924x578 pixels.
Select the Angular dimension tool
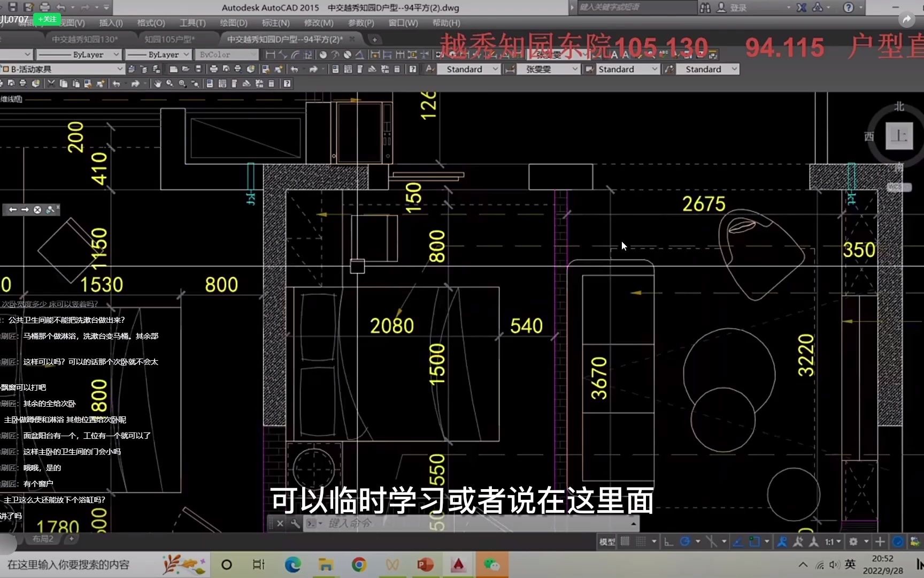[359, 55]
